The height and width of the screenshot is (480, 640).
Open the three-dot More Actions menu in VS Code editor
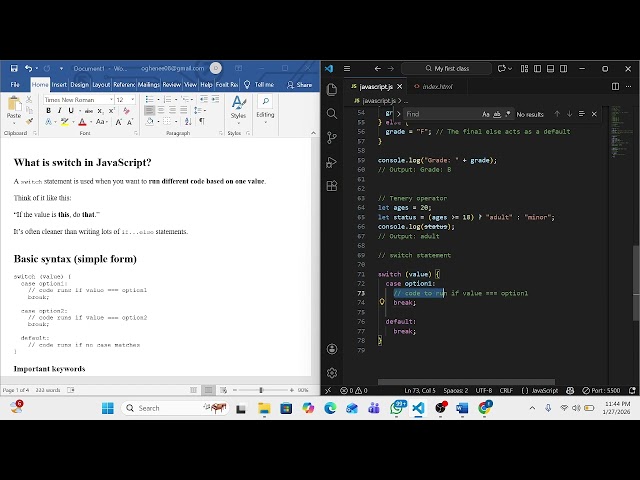(x=629, y=87)
